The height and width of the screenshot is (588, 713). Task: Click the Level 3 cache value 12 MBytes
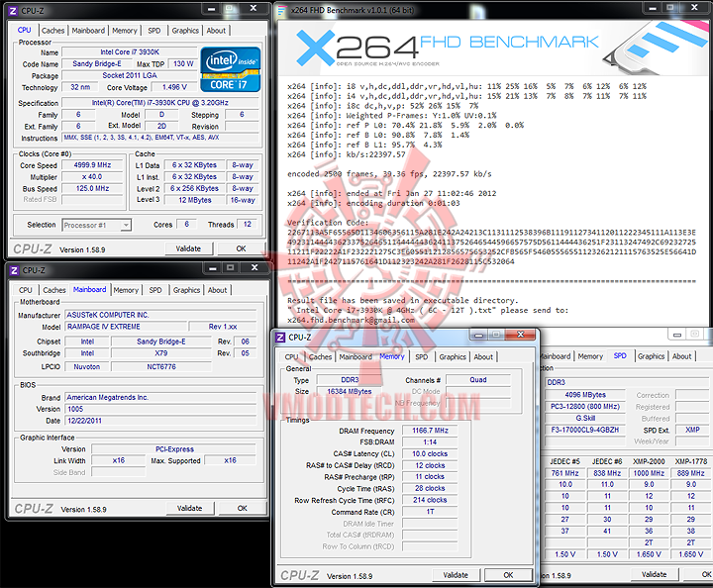[x=195, y=200]
